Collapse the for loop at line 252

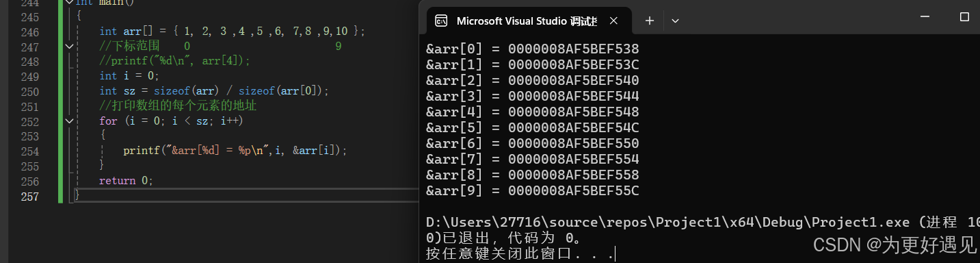pyautogui.click(x=68, y=121)
